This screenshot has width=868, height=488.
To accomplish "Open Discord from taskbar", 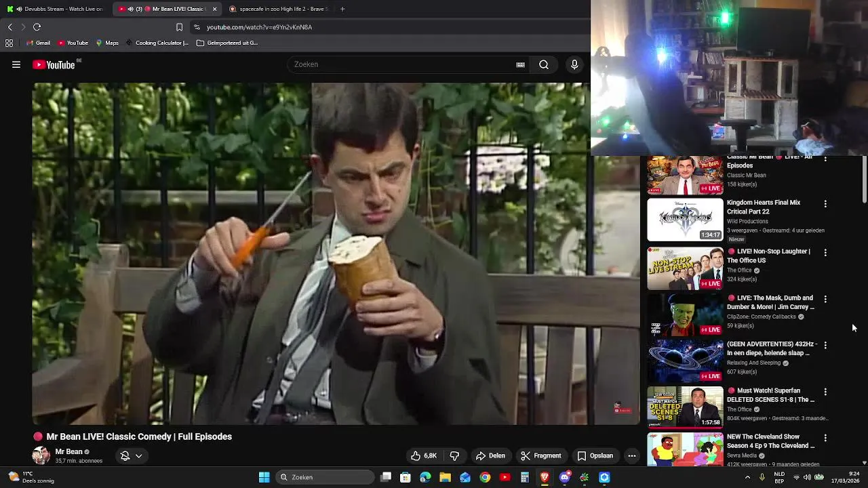I will pyautogui.click(x=564, y=477).
